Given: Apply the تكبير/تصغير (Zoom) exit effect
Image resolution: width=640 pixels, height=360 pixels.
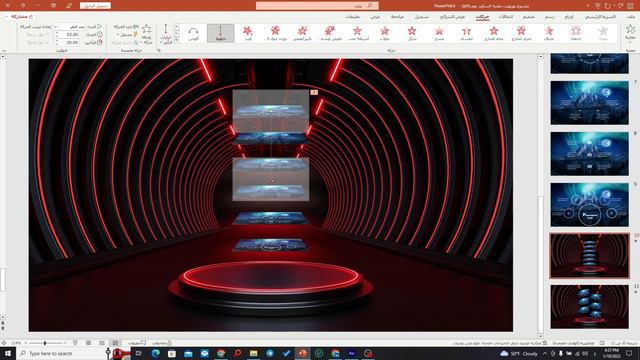Looking at the screenshot, I should 302,33.
